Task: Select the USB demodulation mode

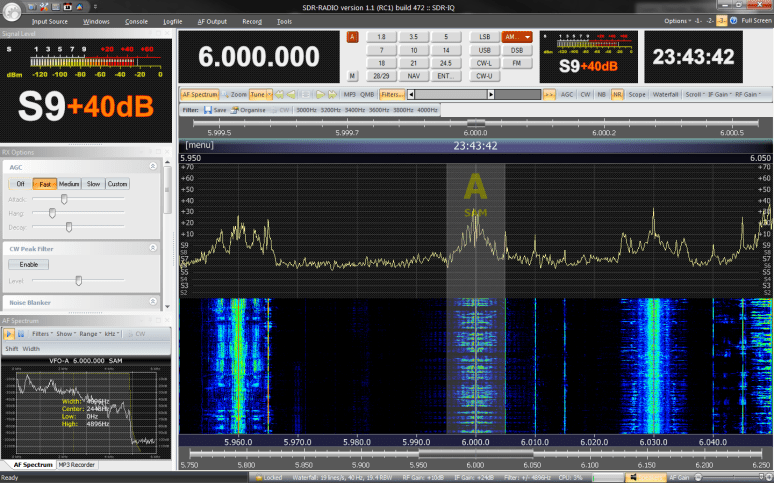Action: [484, 49]
